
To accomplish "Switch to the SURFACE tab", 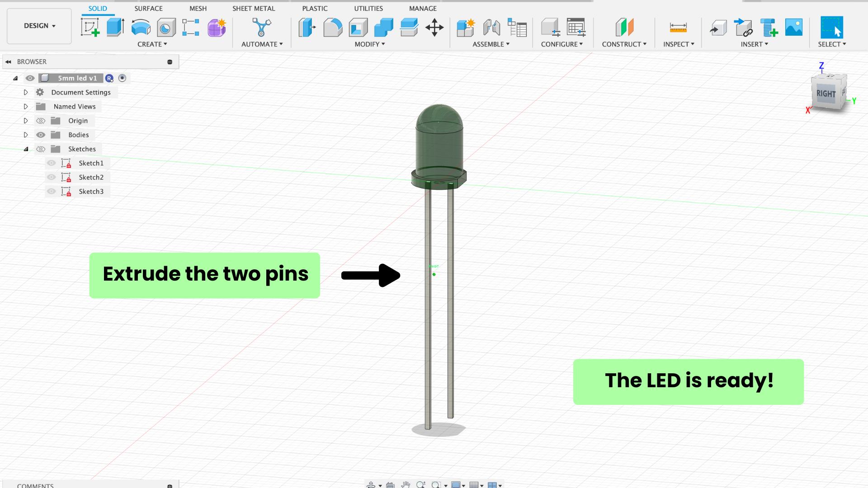I will (x=148, y=9).
